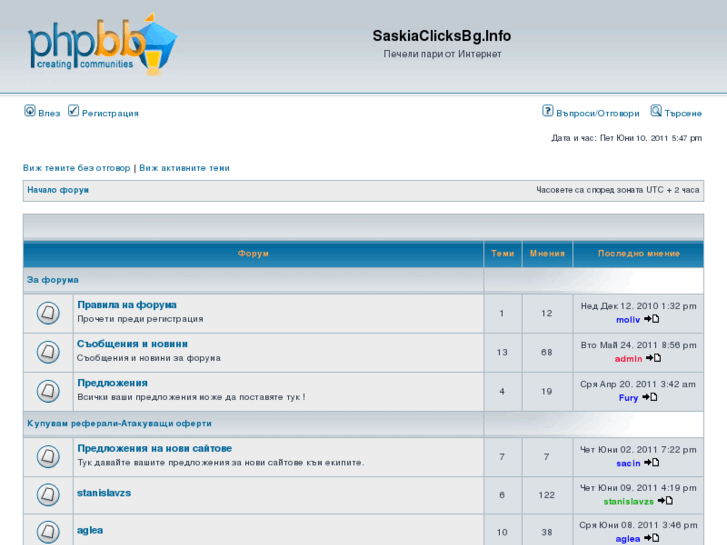The height and width of the screenshot is (545, 727).
Task: Open the За форума category
Action: point(52,280)
